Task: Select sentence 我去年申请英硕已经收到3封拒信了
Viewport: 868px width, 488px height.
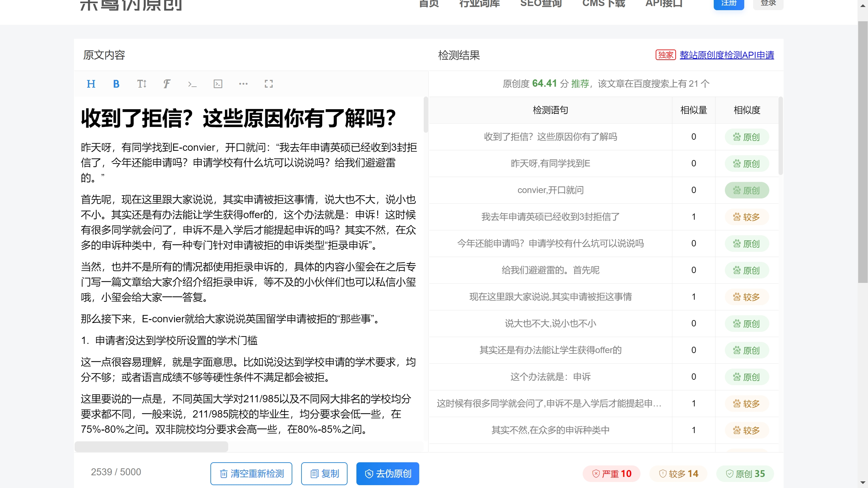Action: coord(550,217)
